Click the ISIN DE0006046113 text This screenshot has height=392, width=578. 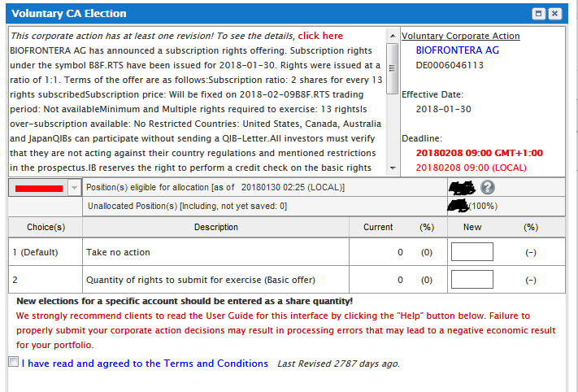pos(450,65)
